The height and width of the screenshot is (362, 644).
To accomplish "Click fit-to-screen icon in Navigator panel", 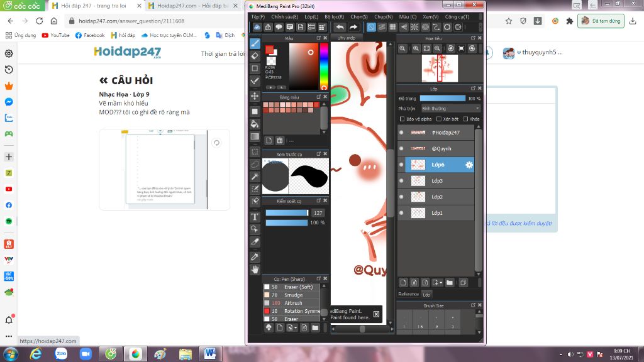I will pyautogui.click(x=427, y=48).
